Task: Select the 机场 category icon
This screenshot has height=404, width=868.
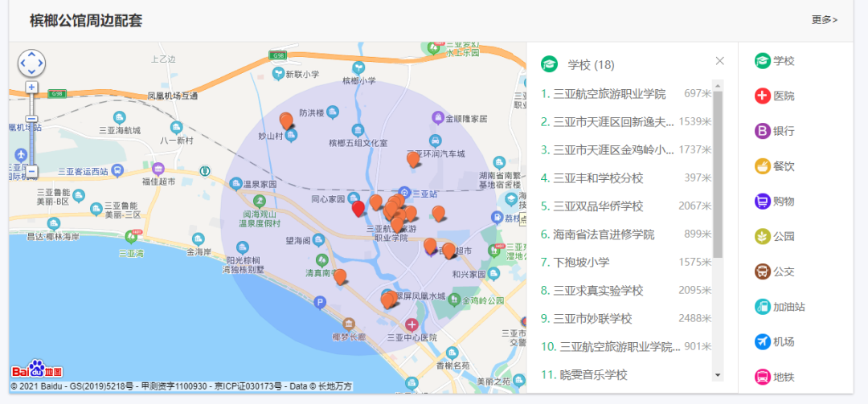Action: pyautogui.click(x=762, y=341)
